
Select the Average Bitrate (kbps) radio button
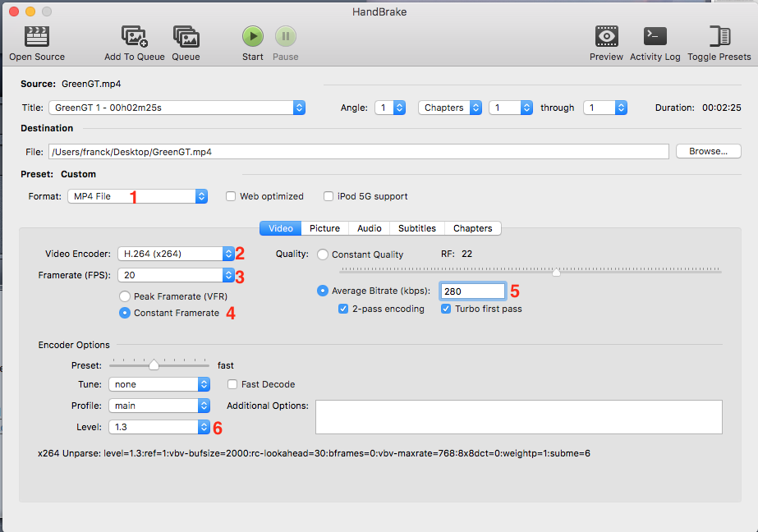323,291
